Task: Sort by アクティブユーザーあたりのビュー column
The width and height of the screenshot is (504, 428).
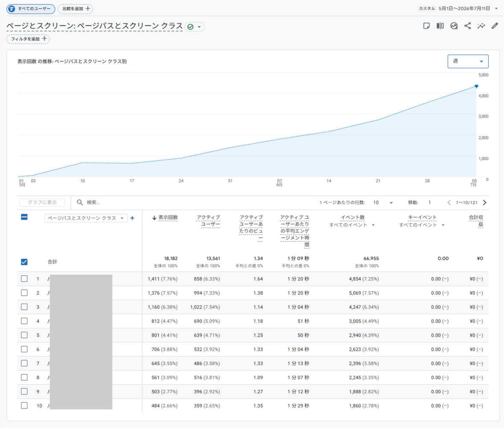Action: pyautogui.click(x=251, y=228)
